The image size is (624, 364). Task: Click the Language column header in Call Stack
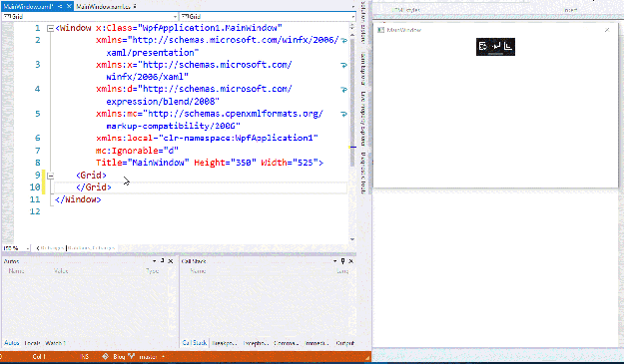342,271
